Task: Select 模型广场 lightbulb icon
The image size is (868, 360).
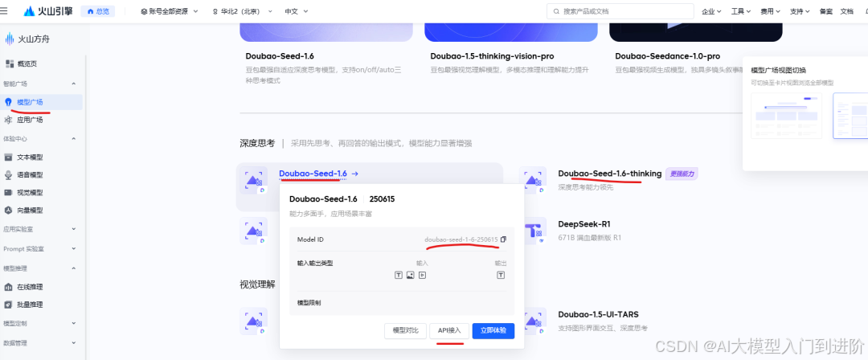Action: coord(8,102)
